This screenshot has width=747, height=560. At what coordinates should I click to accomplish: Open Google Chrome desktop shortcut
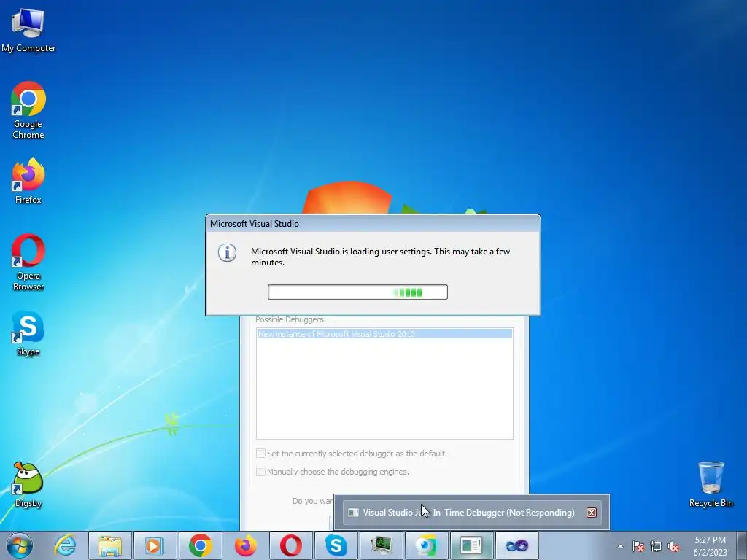[28, 111]
